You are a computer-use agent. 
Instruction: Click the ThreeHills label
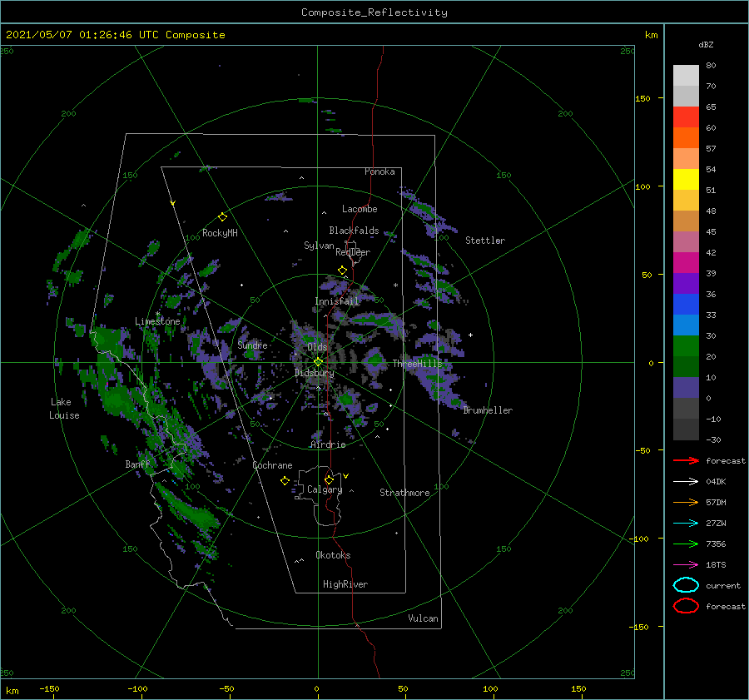pos(418,364)
